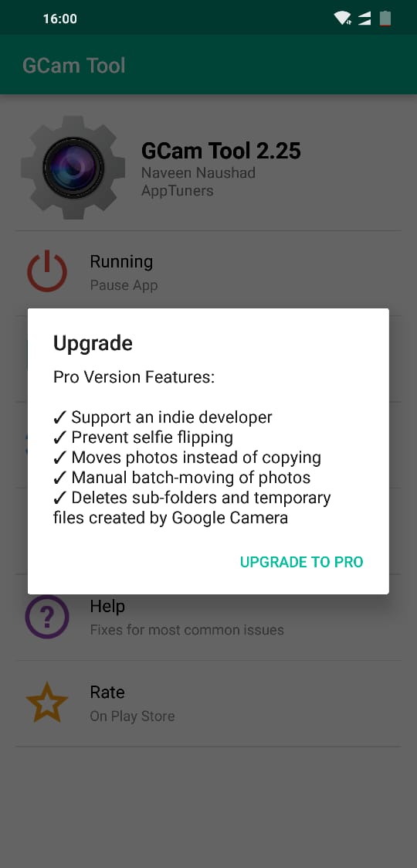Follow the On Play Store subtitle
This screenshot has width=417, height=868.
click(x=132, y=716)
